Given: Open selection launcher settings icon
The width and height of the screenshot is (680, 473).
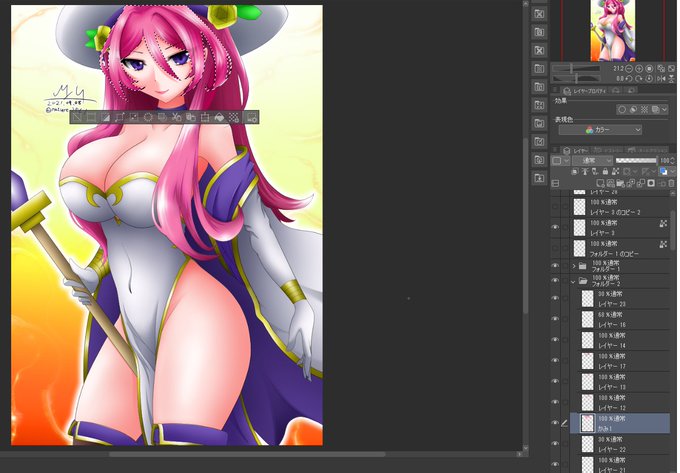Looking at the screenshot, I should (252, 117).
